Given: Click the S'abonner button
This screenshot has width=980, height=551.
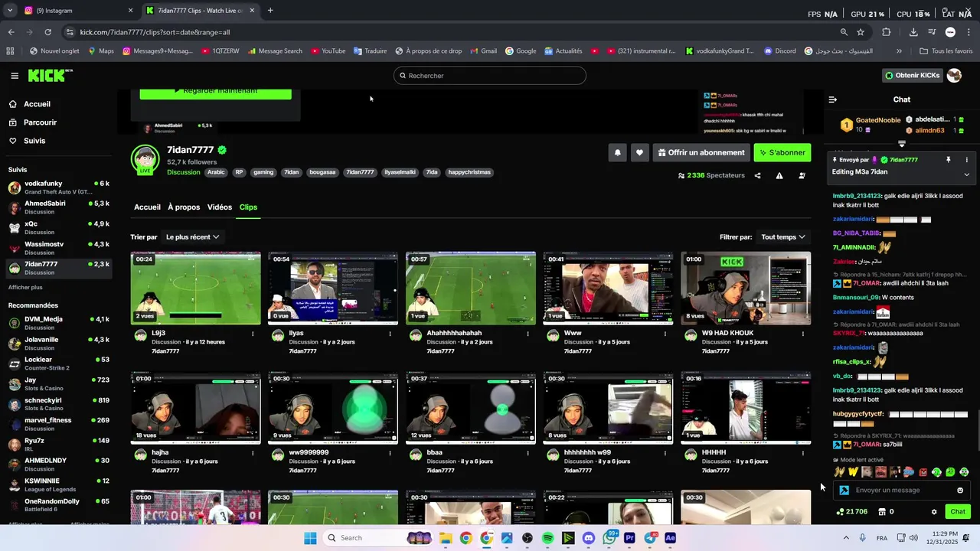Looking at the screenshot, I should (x=782, y=152).
